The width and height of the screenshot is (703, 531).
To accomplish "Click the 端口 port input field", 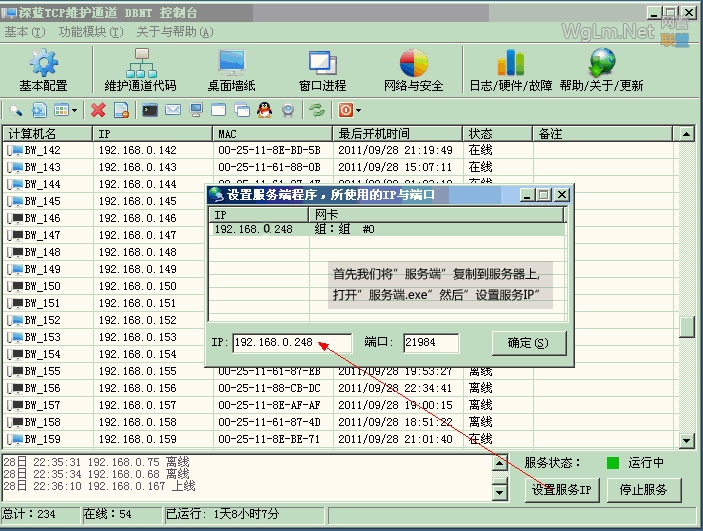I will point(431,343).
